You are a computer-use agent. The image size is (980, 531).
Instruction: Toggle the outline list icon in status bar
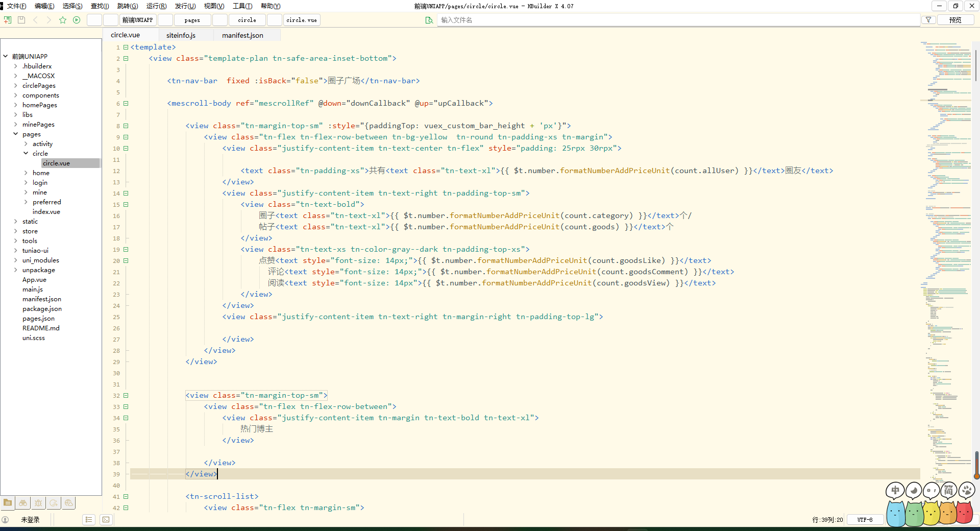[89, 520]
